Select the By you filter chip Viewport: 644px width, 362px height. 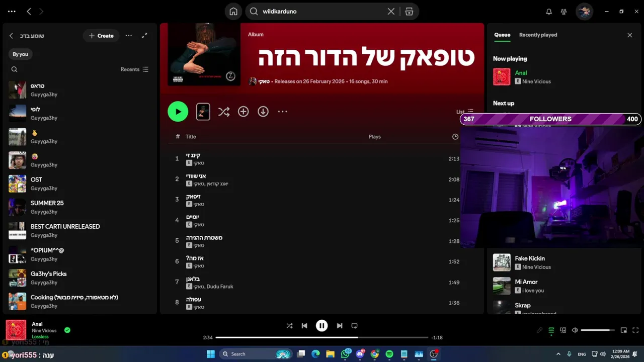pyautogui.click(x=21, y=54)
